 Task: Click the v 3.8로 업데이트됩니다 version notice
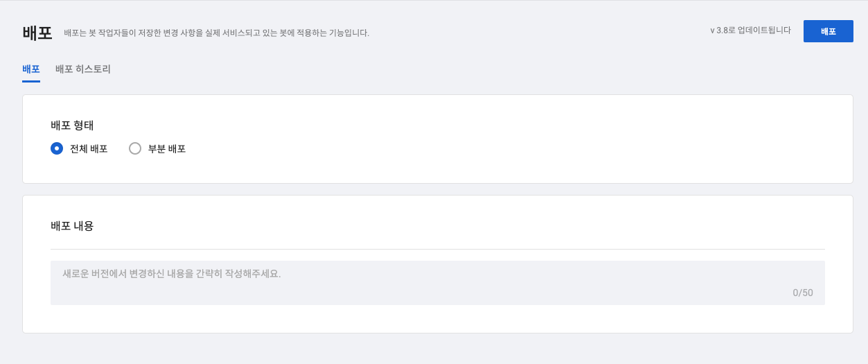[750, 31]
